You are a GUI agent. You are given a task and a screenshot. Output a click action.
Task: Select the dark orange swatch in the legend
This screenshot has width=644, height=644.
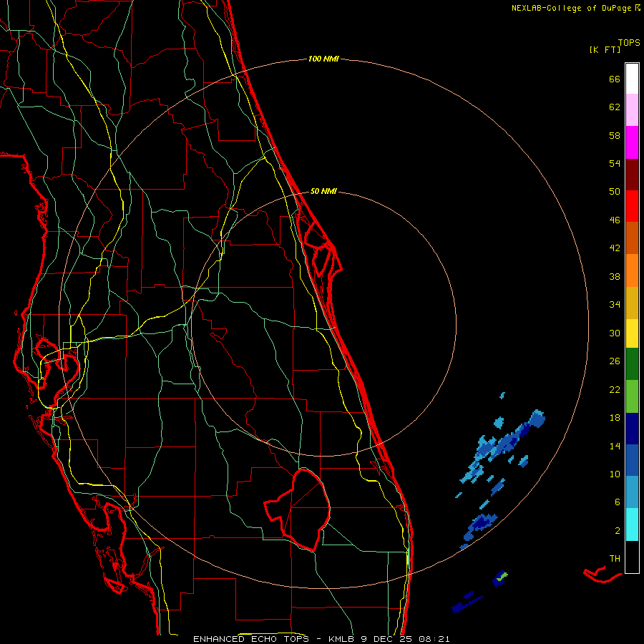point(632,238)
